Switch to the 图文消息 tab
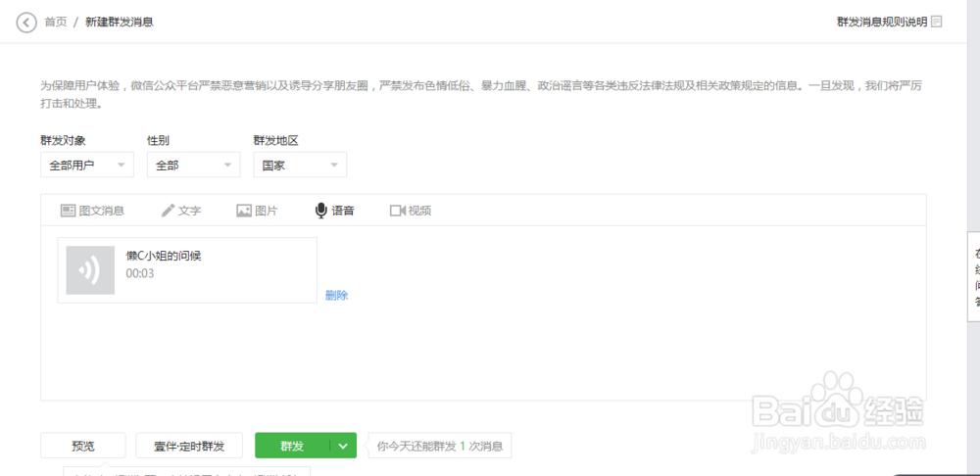This screenshot has width=980, height=476. (92, 211)
